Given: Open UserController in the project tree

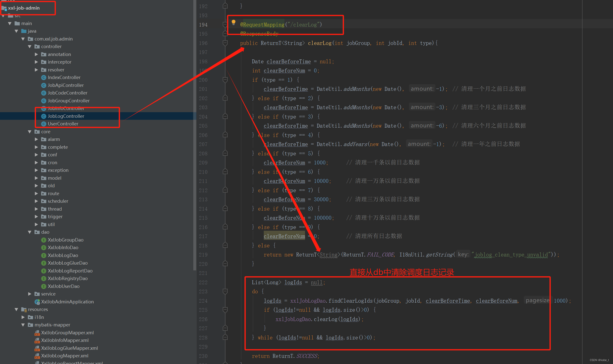Looking at the screenshot, I should click(x=63, y=124).
